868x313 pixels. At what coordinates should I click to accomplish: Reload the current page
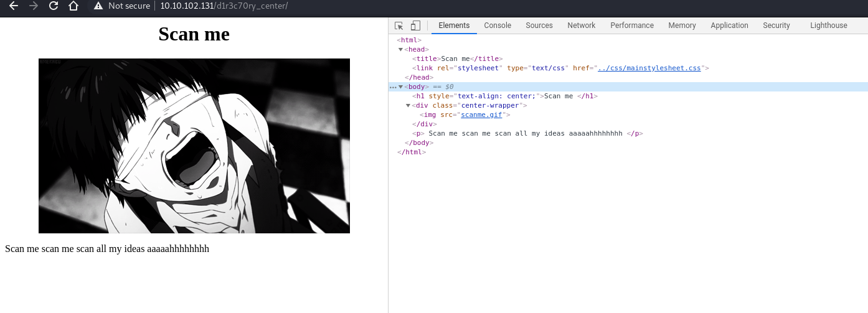pos(54,6)
